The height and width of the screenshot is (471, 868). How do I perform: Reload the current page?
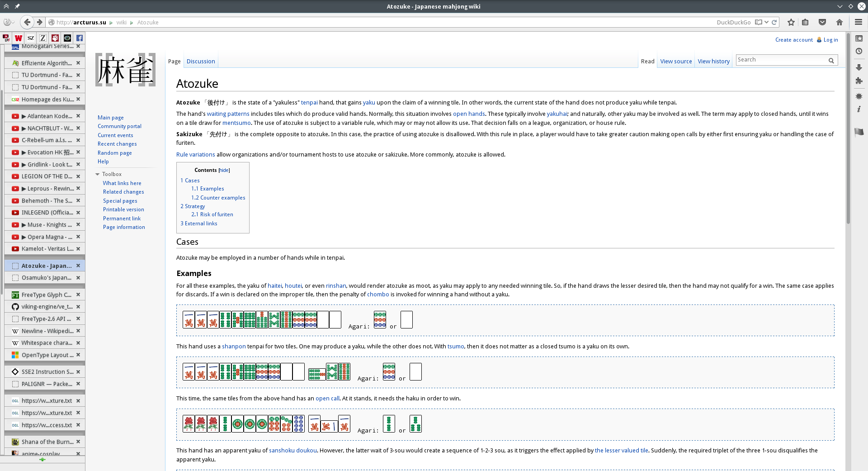point(774,22)
